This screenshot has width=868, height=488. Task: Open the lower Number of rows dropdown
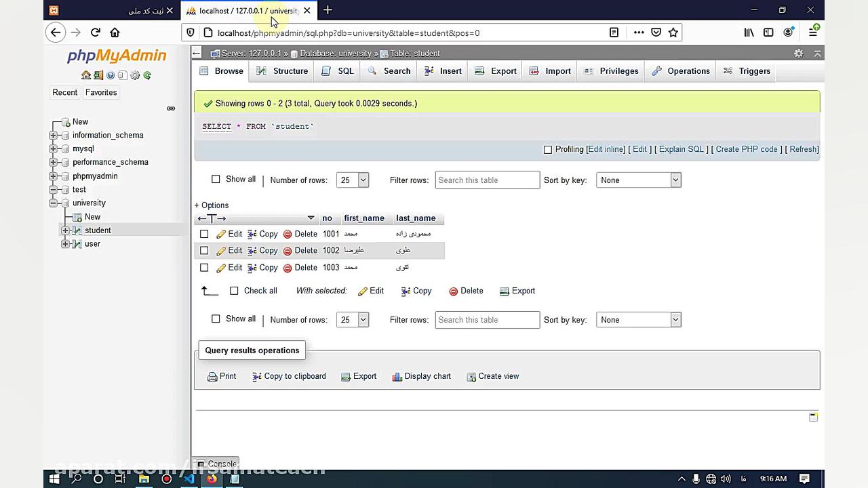(353, 320)
